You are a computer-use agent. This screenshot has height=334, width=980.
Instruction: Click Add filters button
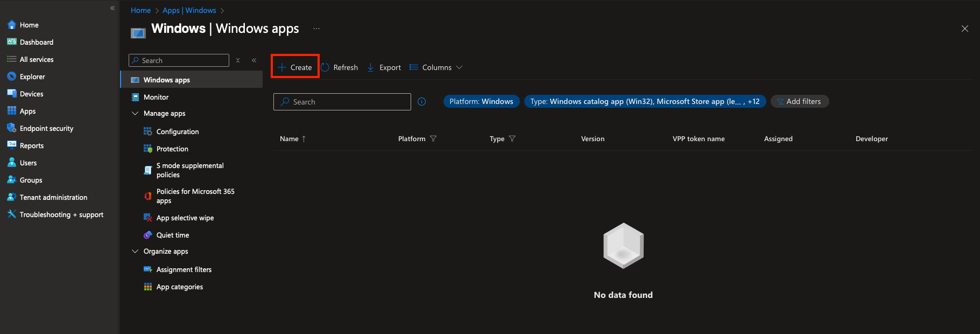tap(799, 101)
